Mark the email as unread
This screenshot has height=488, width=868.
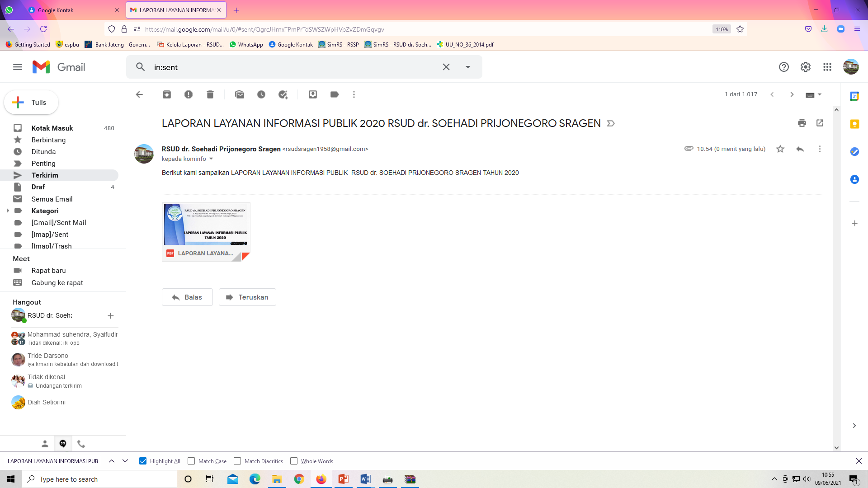click(x=240, y=94)
